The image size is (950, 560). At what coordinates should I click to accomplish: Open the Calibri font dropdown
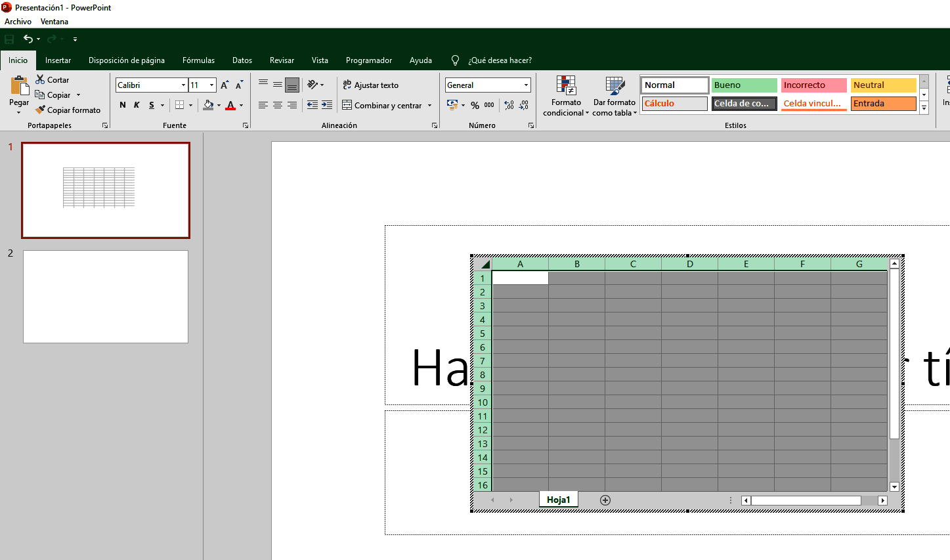click(183, 85)
